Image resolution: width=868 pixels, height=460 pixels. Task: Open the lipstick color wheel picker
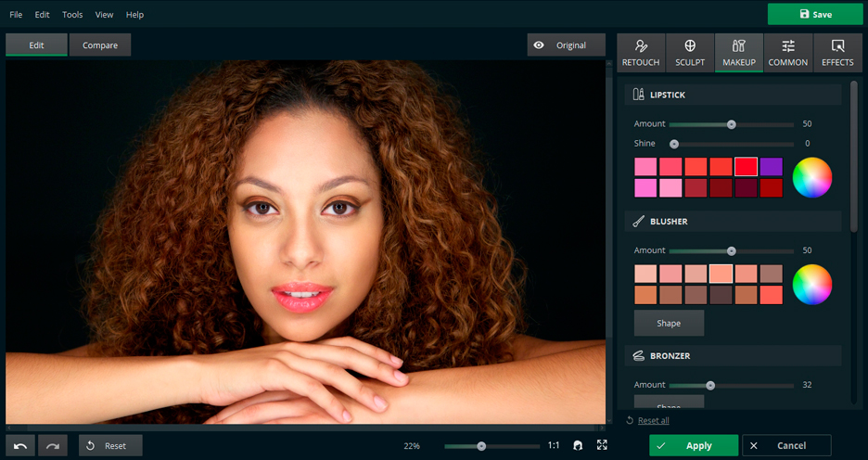point(812,177)
